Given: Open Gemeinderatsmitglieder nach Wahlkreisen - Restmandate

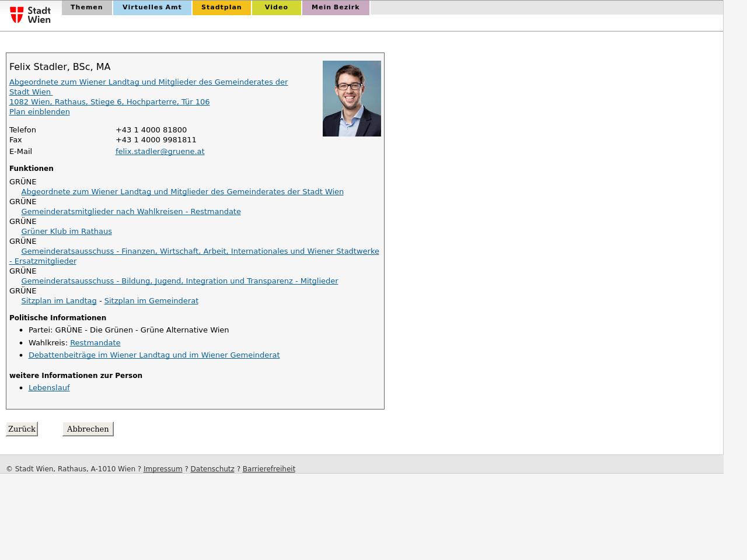Looking at the screenshot, I should point(131,211).
